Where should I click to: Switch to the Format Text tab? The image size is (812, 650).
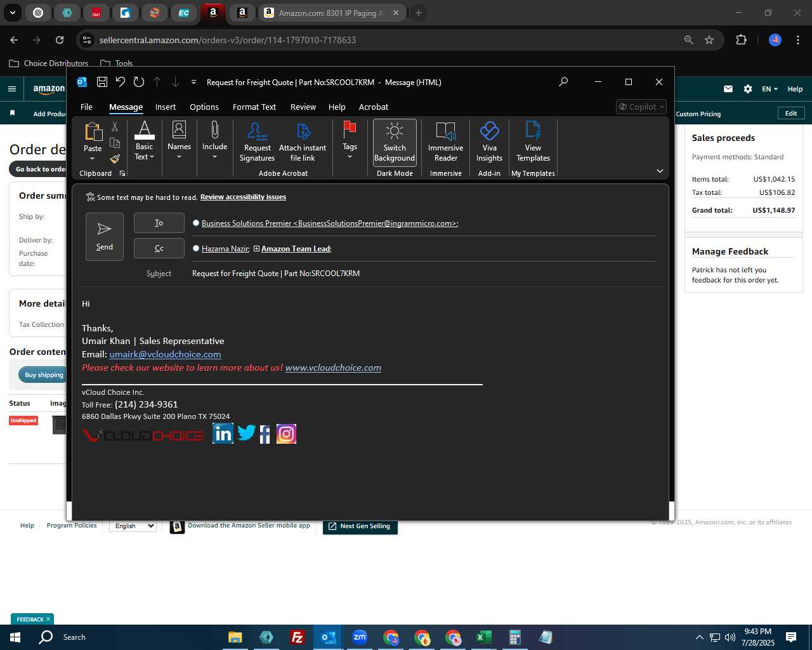254,107
